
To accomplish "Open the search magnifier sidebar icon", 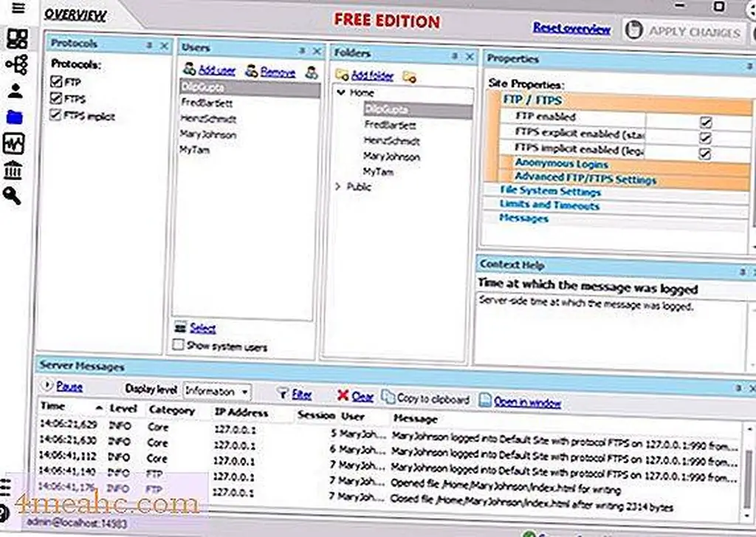I will [14, 195].
